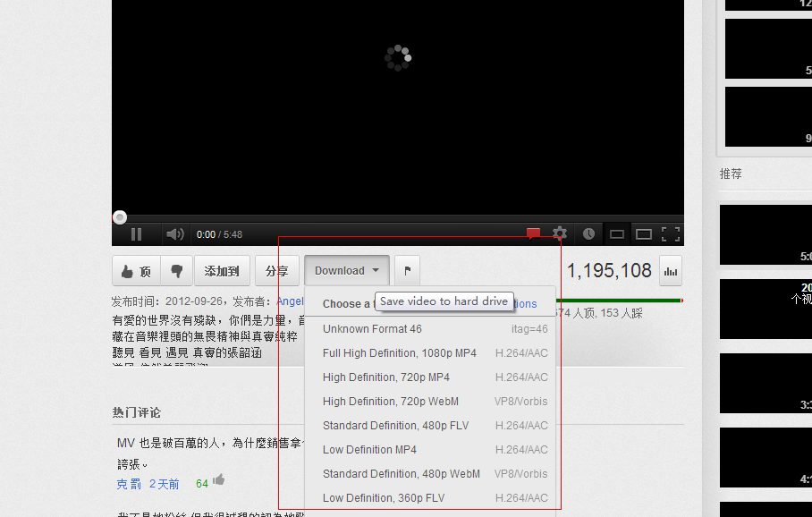Choose High Definition 720p MP4
The height and width of the screenshot is (517, 812).
[x=430, y=377]
